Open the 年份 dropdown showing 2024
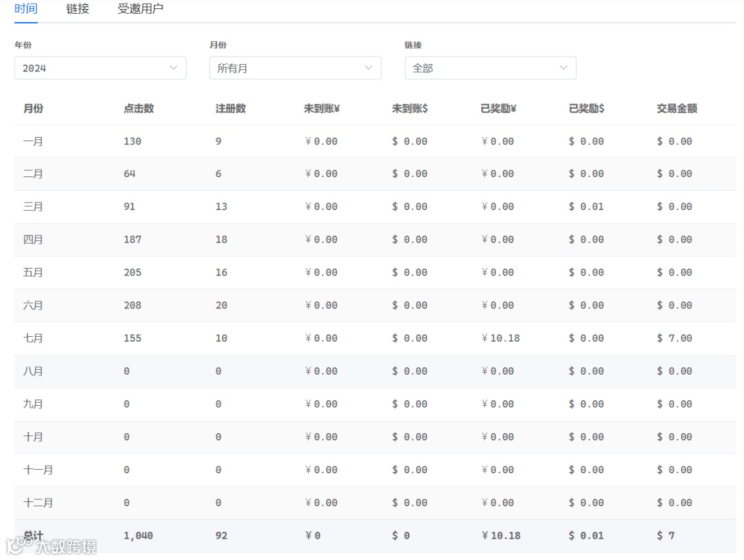744x560 pixels. pyautogui.click(x=100, y=68)
